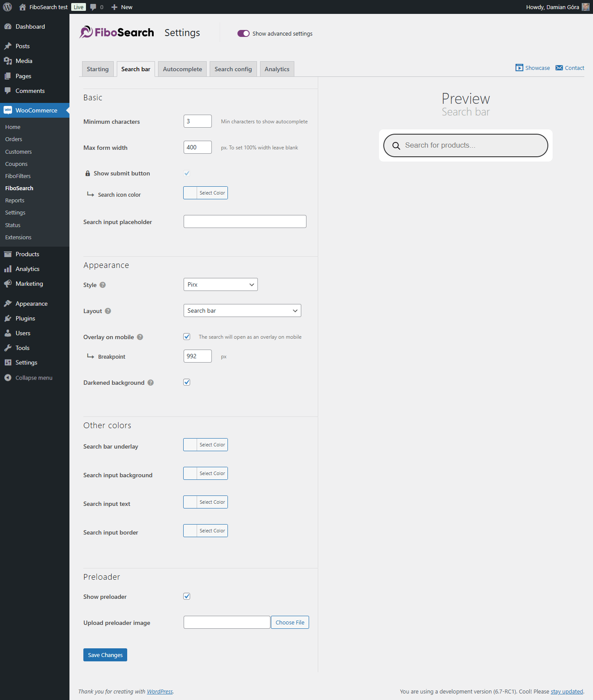Image resolution: width=593 pixels, height=700 pixels.
Task: Click the Media icon in sidebar
Action: coord(8,61)
